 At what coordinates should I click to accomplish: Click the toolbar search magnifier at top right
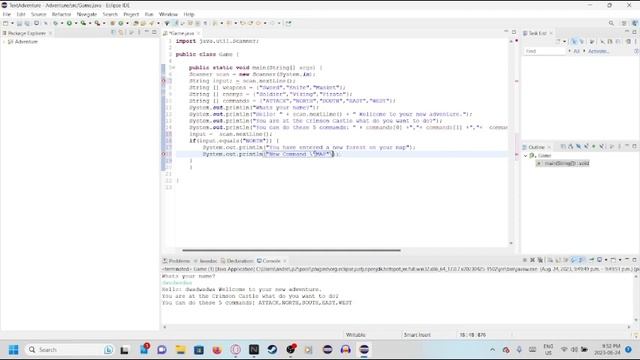611,23
